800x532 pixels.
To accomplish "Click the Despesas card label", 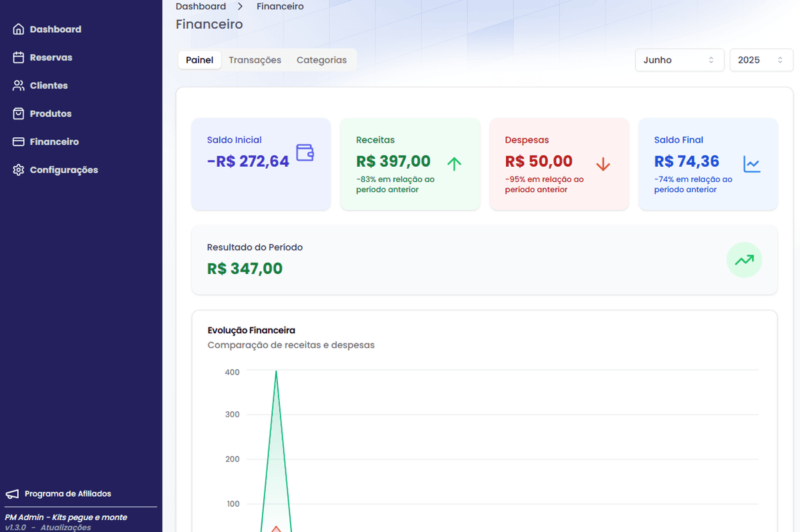I will point(527,140).
